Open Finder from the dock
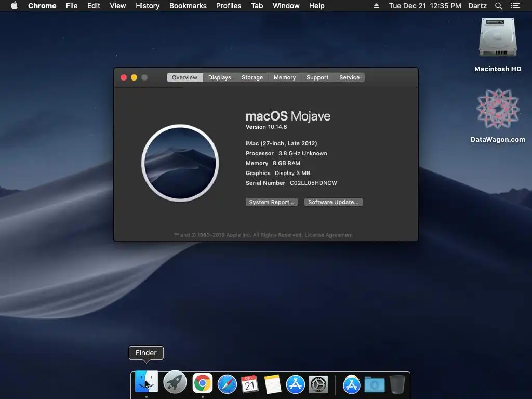This screenshot has height=399, width=532. [146, 382]
